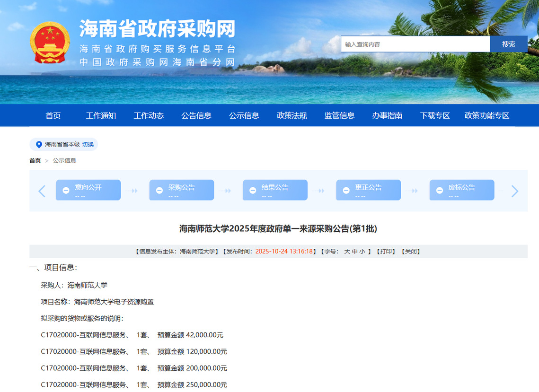Click the location pin icon
The height and width of the screenshot is (392, 539).
tap(39, 145)
